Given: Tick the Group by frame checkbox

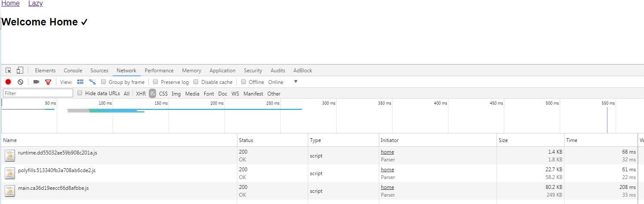Looking at the screenshot, I should tap(104, 82).
